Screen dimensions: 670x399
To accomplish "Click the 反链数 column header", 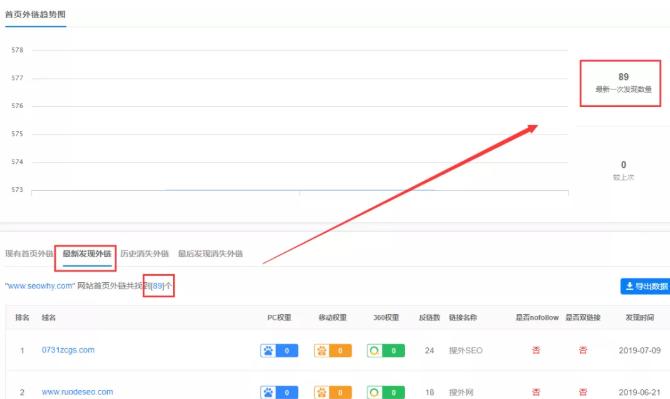I will tap(429, 317).
